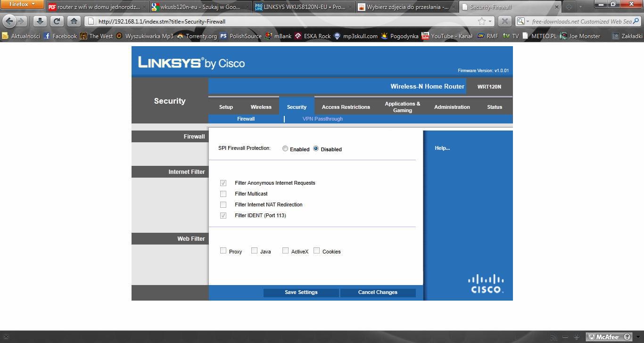Go to the Home page icon
This screenshot has width=644, height=343.
(x=74, y=21)
